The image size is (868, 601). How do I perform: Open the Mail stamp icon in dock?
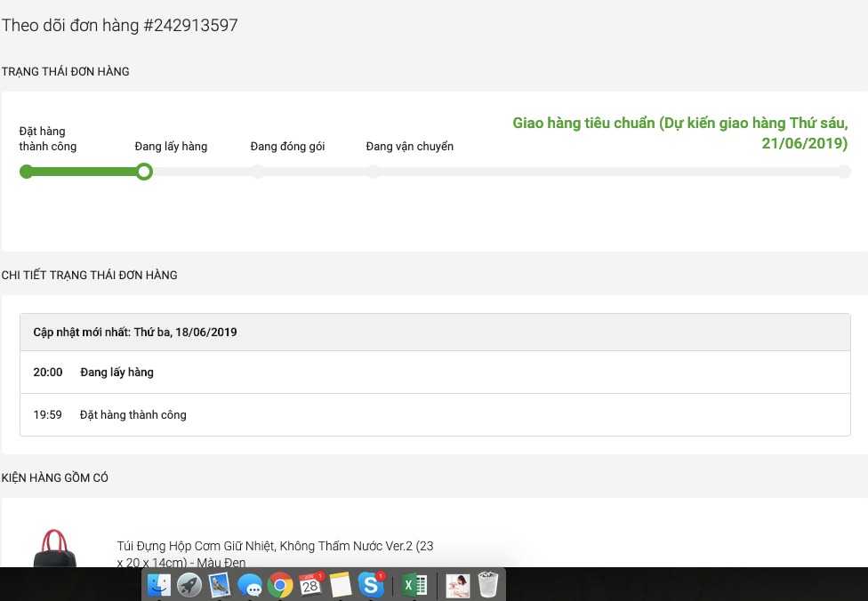point(220,584)
